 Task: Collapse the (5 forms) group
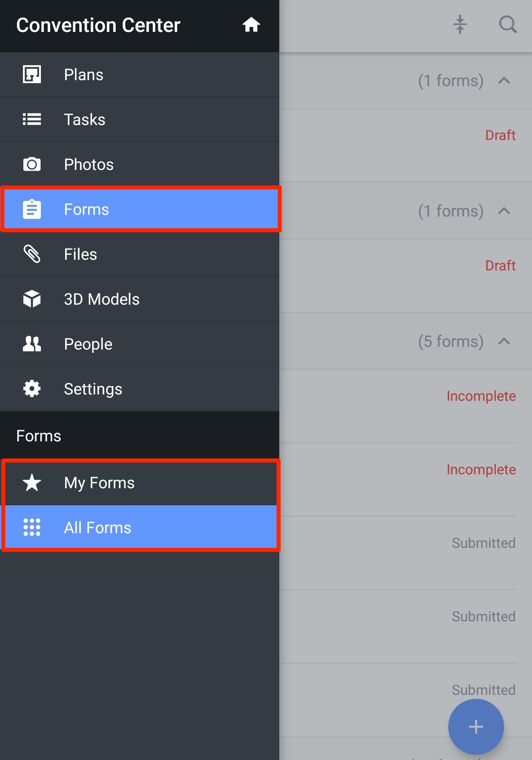point(504,342)
